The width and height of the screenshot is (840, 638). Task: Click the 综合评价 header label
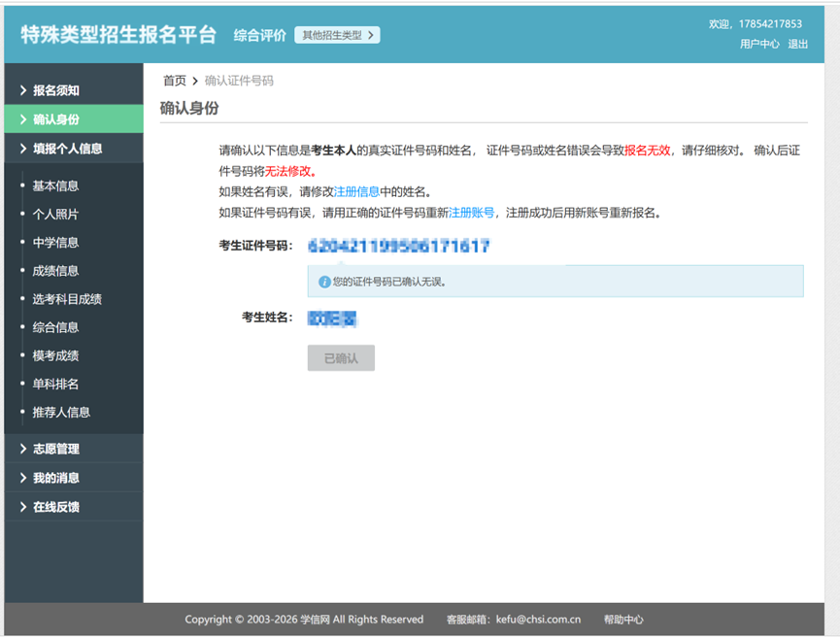260,35
